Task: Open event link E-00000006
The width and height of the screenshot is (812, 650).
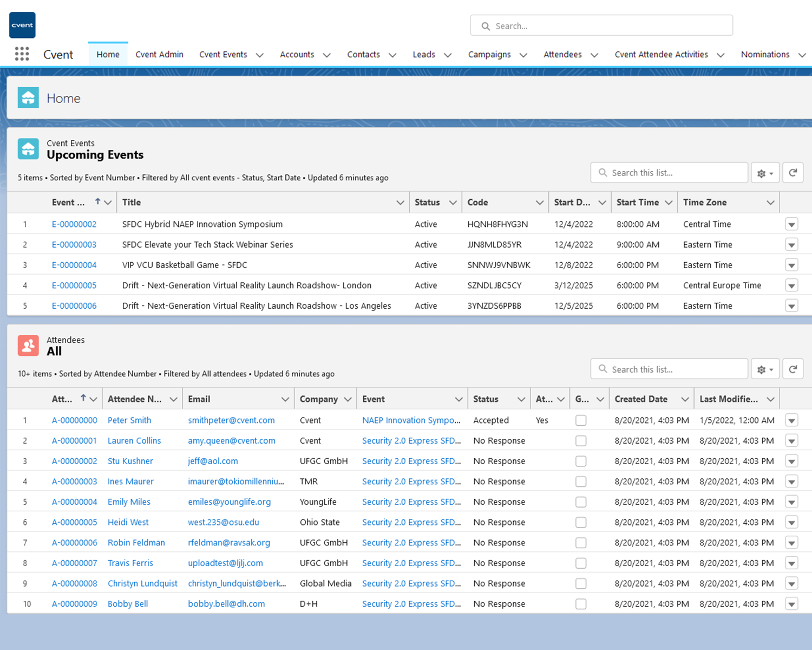Action: pyautogui.click(x=74, y=306)
